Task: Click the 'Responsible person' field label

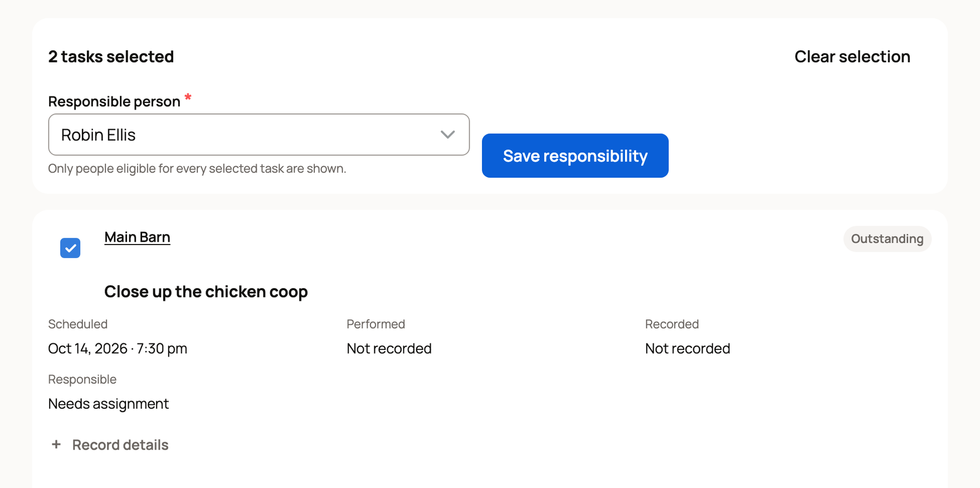Action: click(114, 101)
